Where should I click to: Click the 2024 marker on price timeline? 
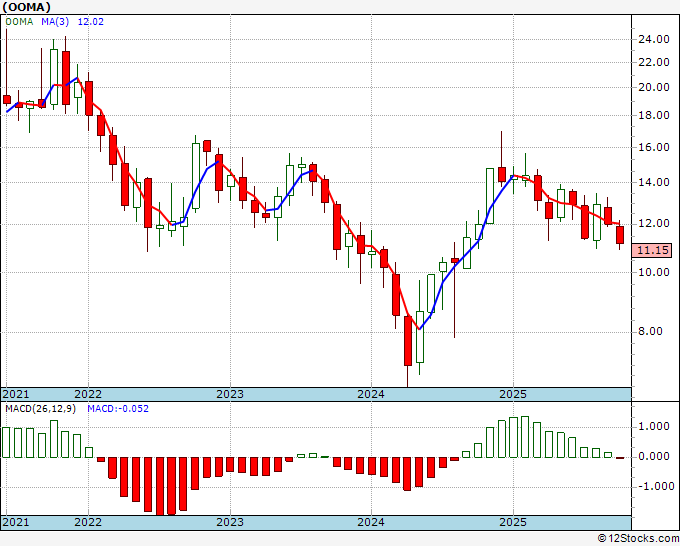pyautogui.click(x=371, y=394)
